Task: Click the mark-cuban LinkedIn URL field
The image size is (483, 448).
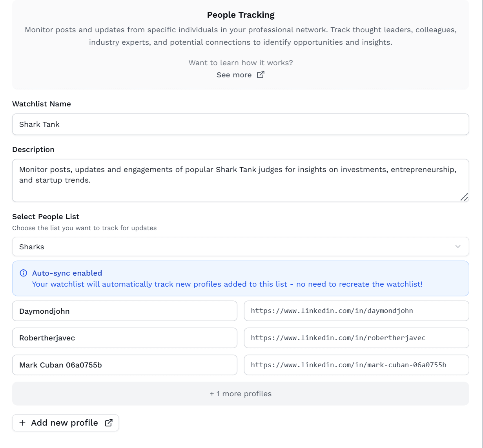Action: click(x=356, y=365)
